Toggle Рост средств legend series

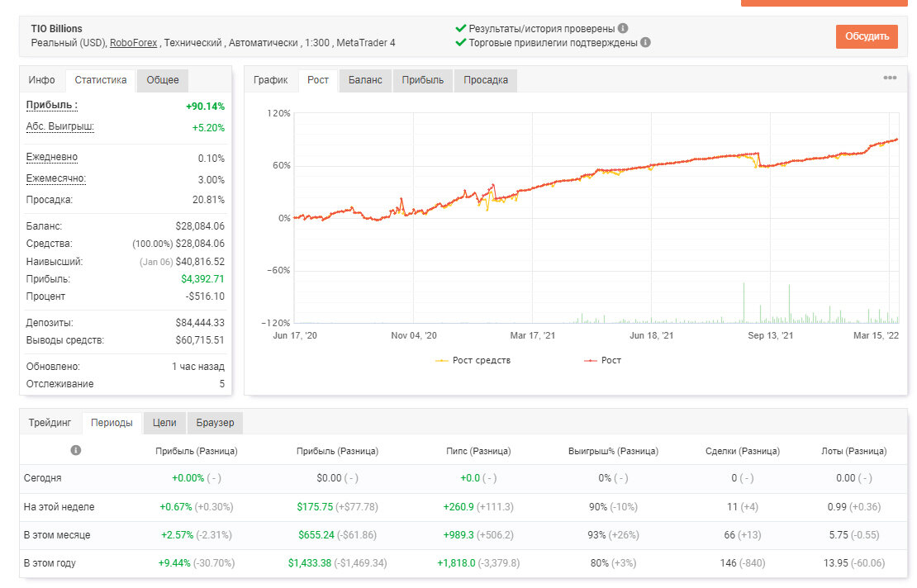click(473, 361)
